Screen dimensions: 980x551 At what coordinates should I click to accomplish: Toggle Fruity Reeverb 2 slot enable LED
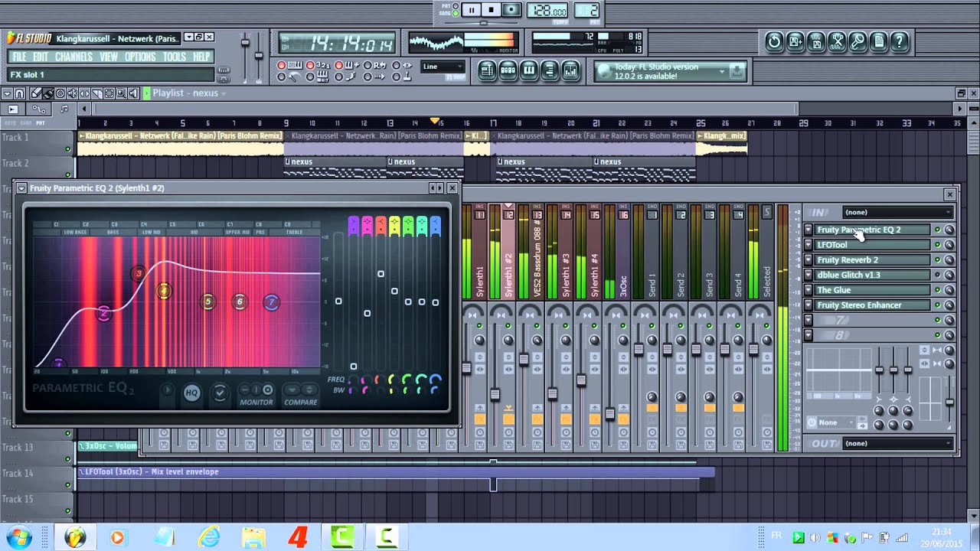click(937, 260)
